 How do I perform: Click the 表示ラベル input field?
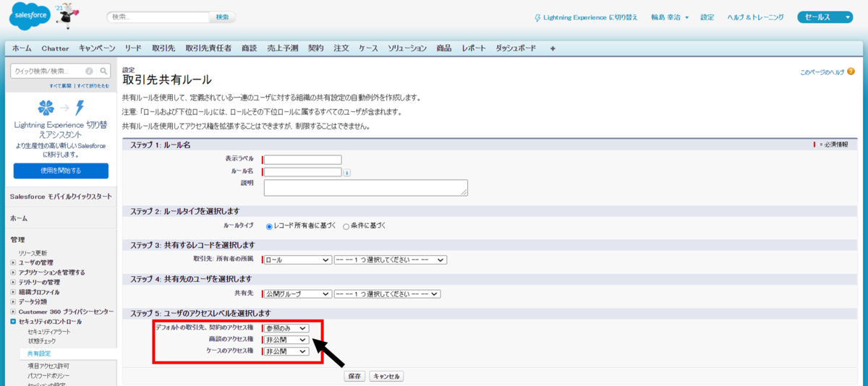303,160
